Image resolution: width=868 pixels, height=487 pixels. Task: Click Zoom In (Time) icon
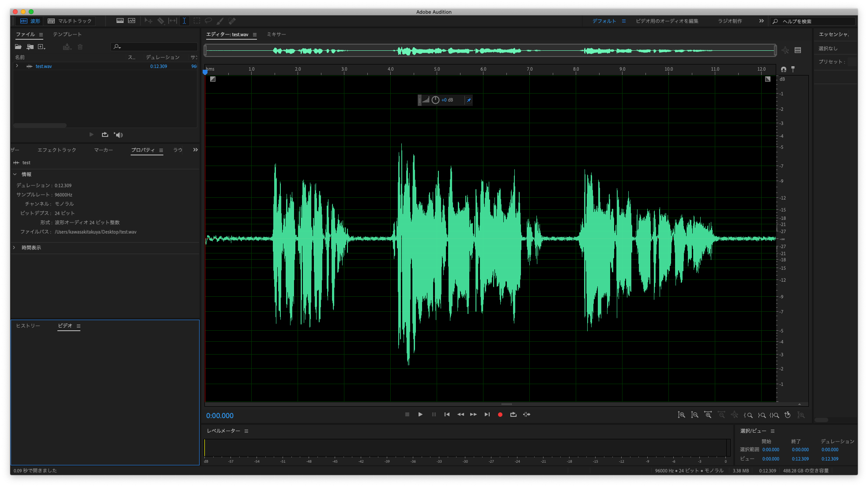pos(708,415)
